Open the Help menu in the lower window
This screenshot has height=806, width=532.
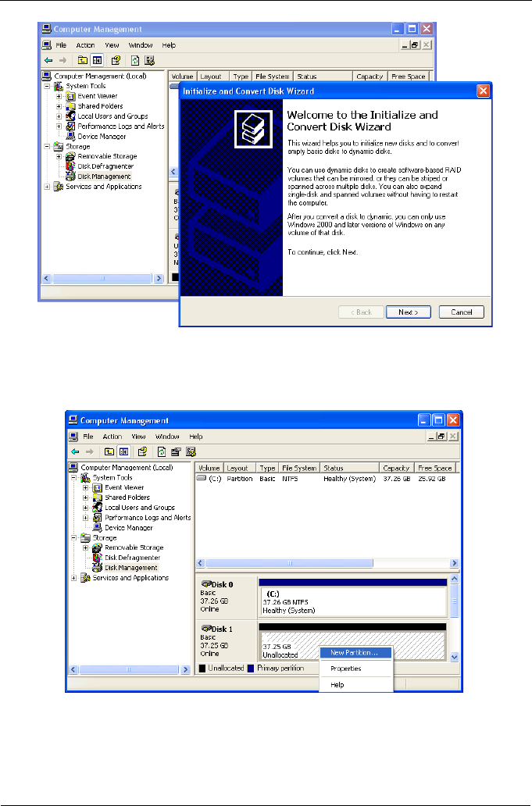point(196,437)
